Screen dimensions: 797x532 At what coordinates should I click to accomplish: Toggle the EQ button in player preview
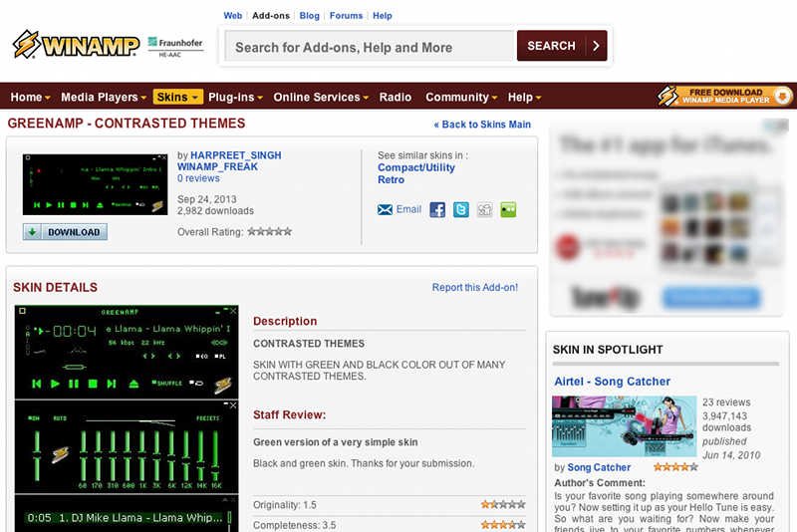(202, 356)
